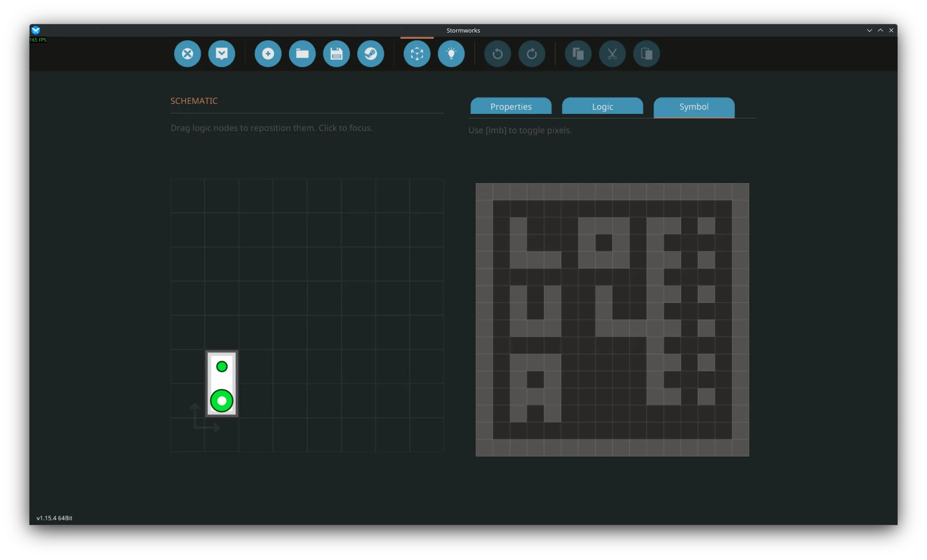
Task: Click the paste clipboard icon
Action: 647,54
